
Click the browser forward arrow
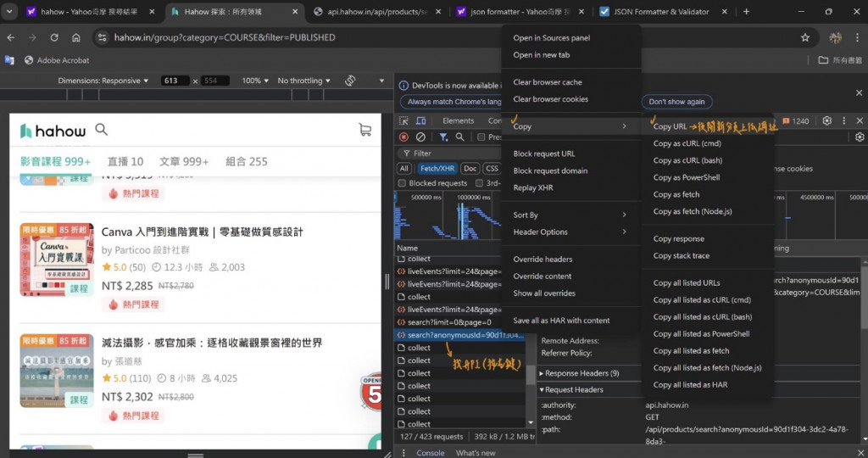(x=32, y=37)
